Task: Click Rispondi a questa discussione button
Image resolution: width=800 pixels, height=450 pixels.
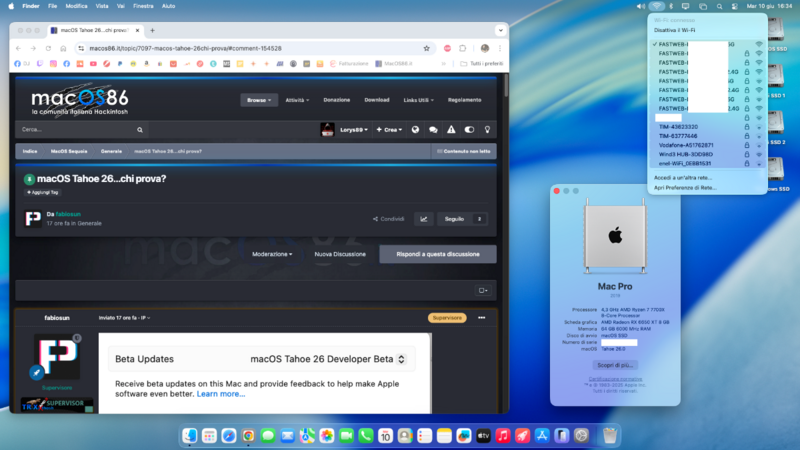Action: [x=438, y=254]
